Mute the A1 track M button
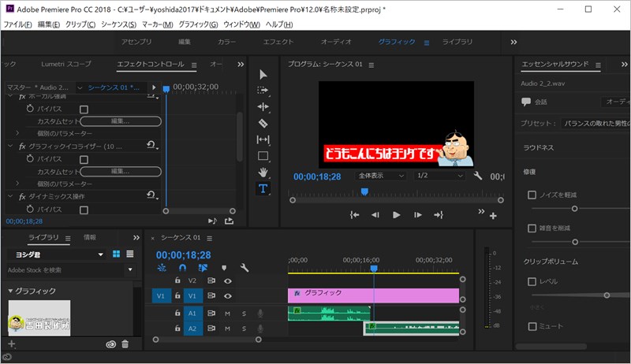 point(227,314)
